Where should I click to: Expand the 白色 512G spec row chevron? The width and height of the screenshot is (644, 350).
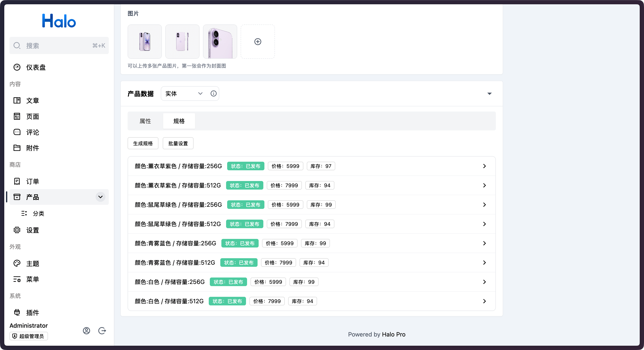click(484, 301)
